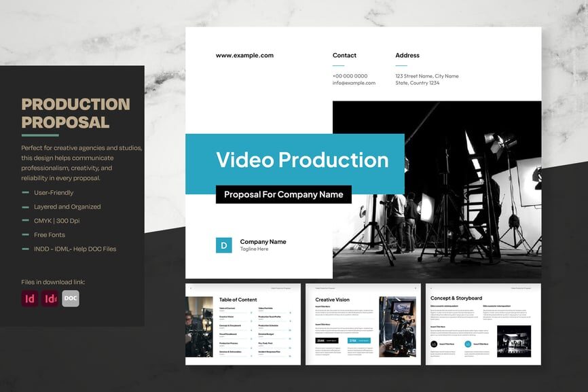Click the black 254K stat box

point(327,340)
